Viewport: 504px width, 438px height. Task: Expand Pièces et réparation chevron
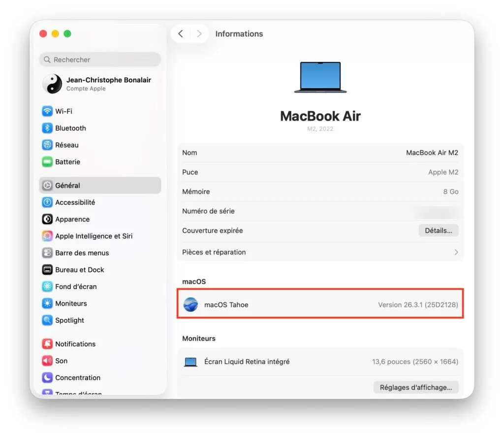(456, 252)
